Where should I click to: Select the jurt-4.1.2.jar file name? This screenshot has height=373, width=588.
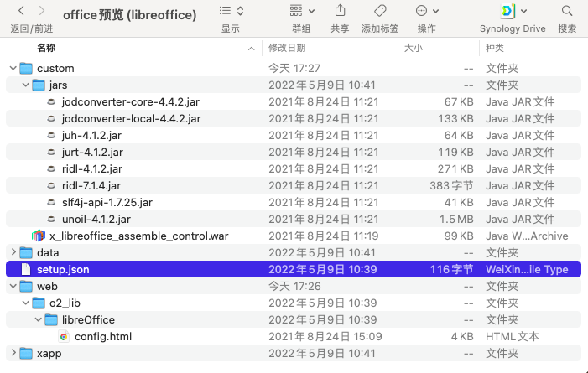(x=92, y=153)
